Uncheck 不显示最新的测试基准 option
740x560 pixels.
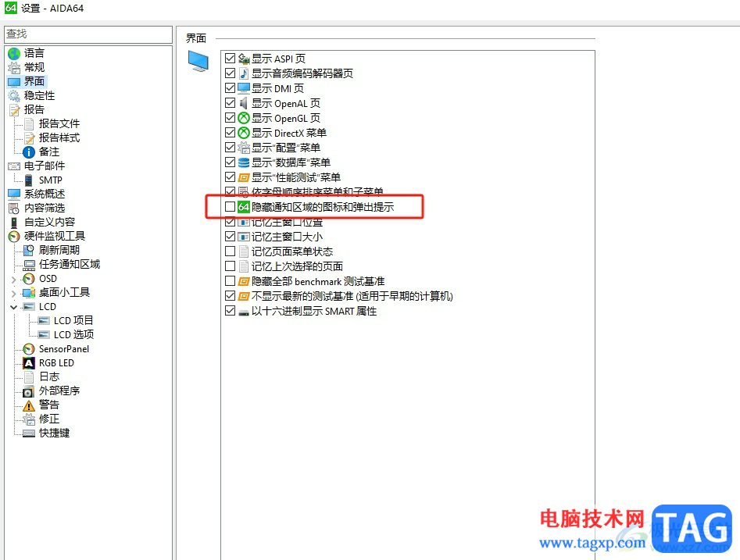[230, 296]
